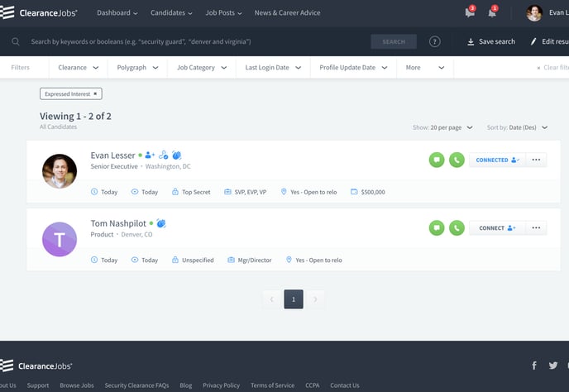This screenshot has width=569, height=392.
Task: Click the CONNECTED button for Evan Lesser
Action: [497, 160]
